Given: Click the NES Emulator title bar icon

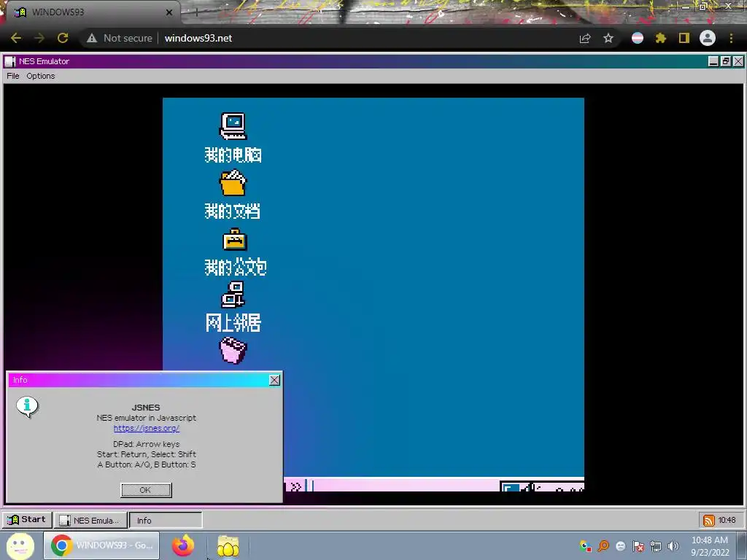Looking at the screenshot, I should (x=10, y=61).
